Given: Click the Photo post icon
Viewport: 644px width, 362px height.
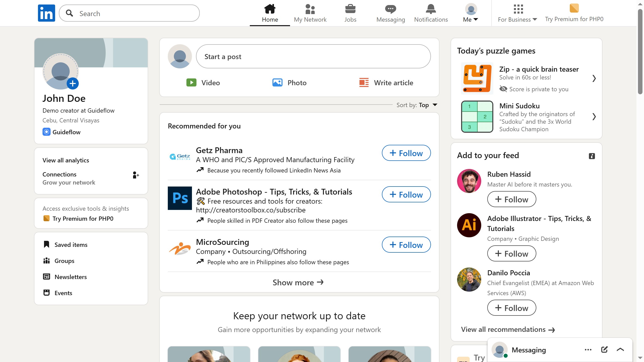Looking at the screenshot, I should point(277,83).
